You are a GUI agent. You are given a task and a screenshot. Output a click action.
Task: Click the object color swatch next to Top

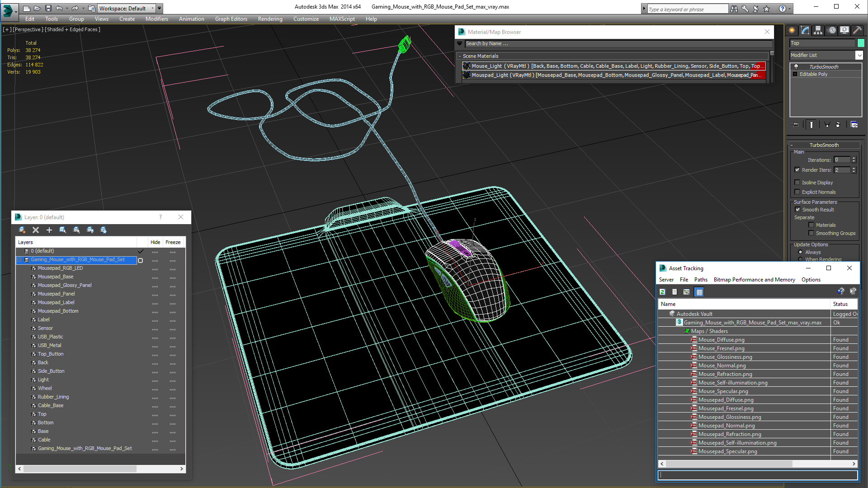861,43
